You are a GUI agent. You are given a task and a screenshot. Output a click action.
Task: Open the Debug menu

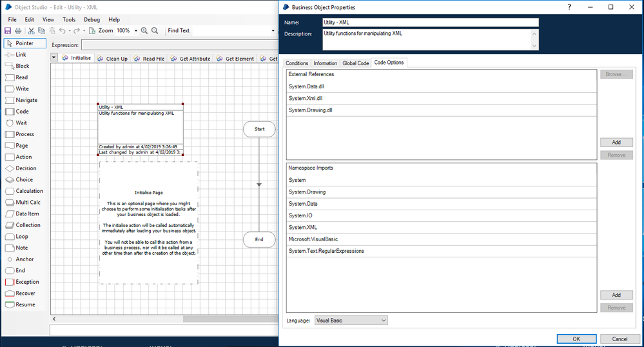[92, 20]
